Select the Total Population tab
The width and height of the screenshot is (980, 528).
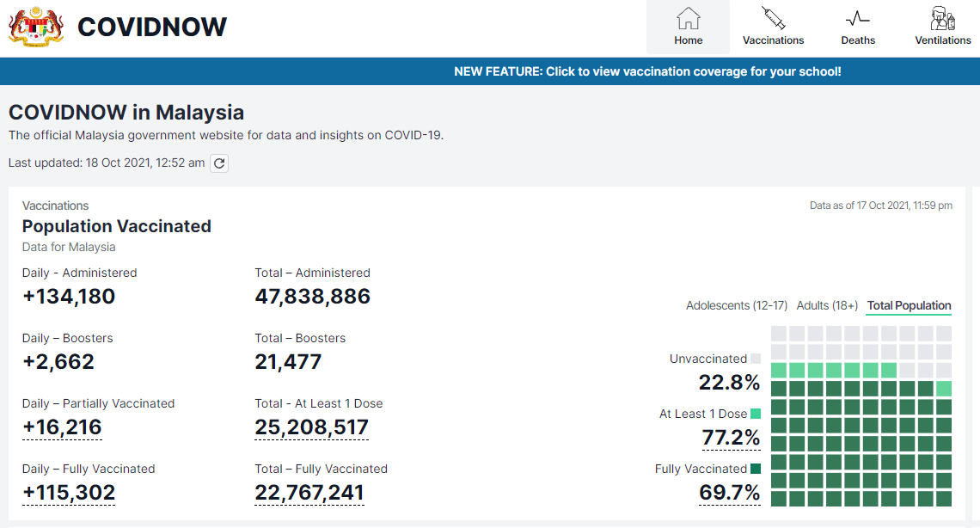click(x=909, y=305)
